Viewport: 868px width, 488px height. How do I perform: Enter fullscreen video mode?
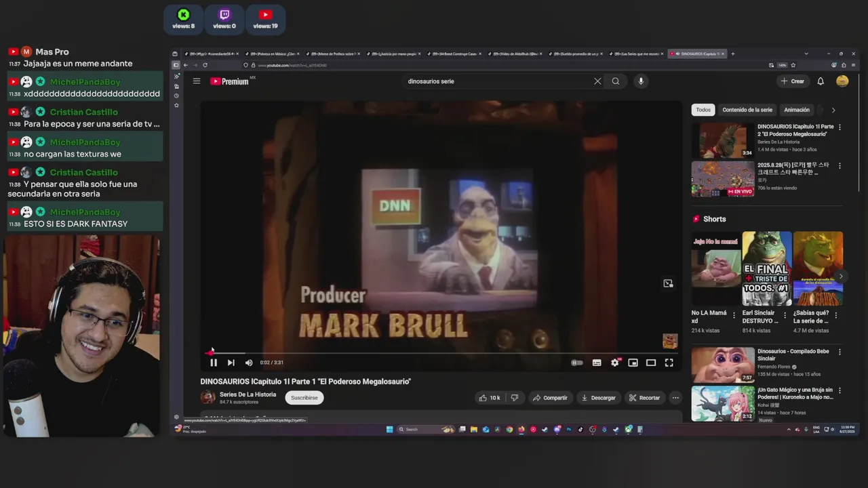(669, 363)
